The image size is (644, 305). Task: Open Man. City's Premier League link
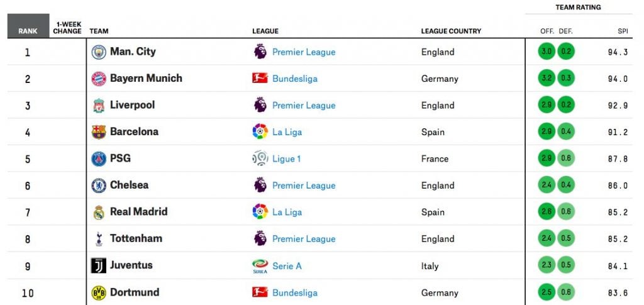304,52
